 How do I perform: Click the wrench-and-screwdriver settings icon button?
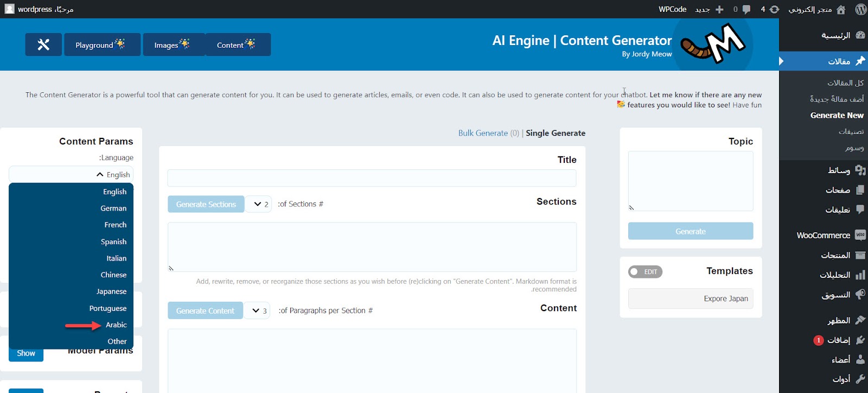click(x=43, y=45)
